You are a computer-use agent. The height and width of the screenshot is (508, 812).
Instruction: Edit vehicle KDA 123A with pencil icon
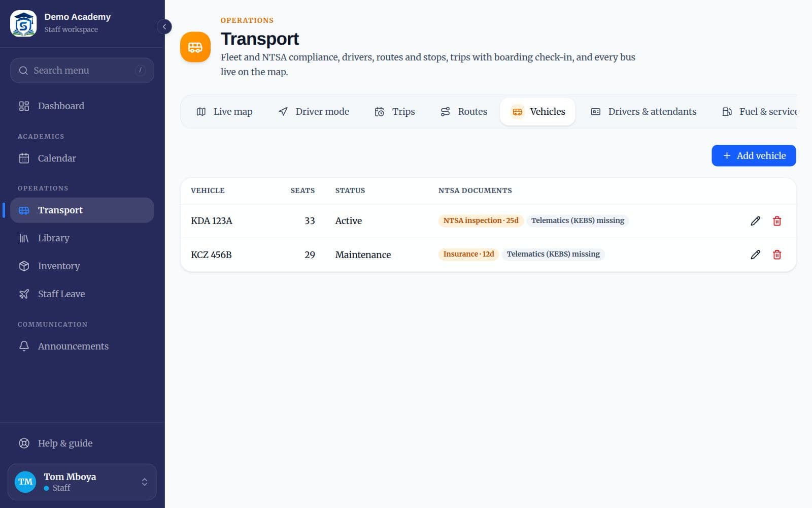point(755,221)
